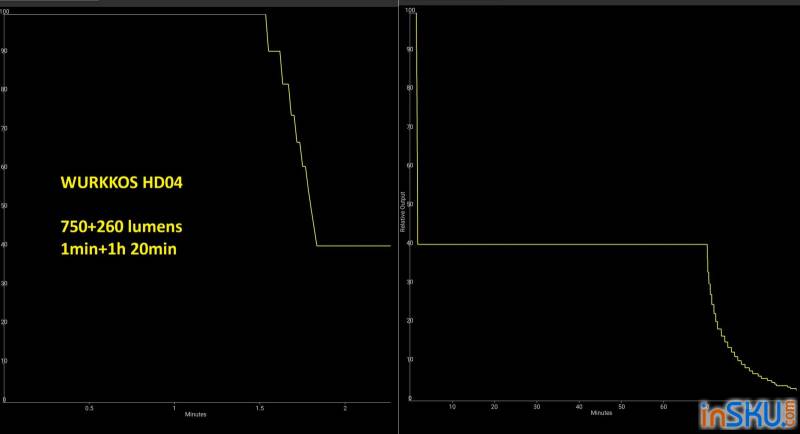Click the 50 tick on right graph x-axis
The height and width of the screenshot is (434, 800).
pos(621,406)
